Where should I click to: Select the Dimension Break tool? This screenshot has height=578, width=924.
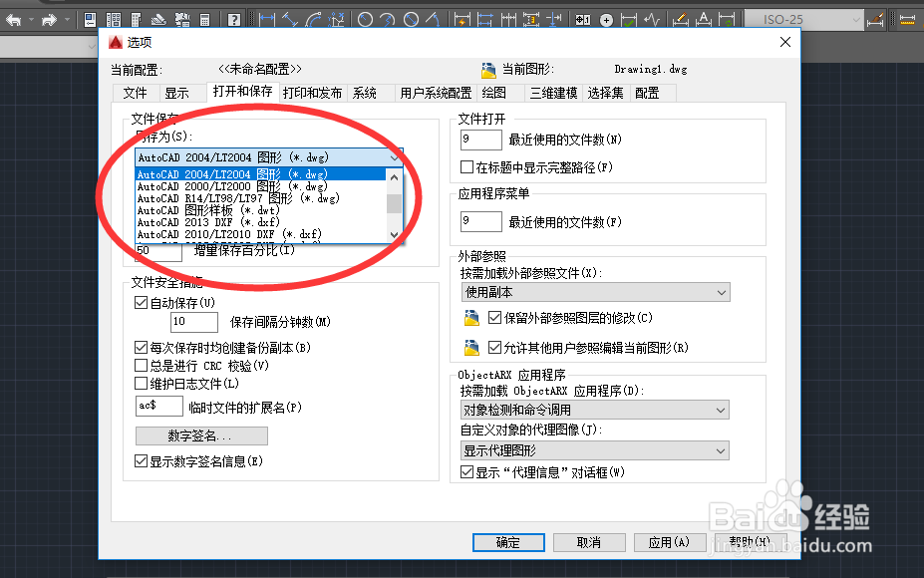(553, 20)
